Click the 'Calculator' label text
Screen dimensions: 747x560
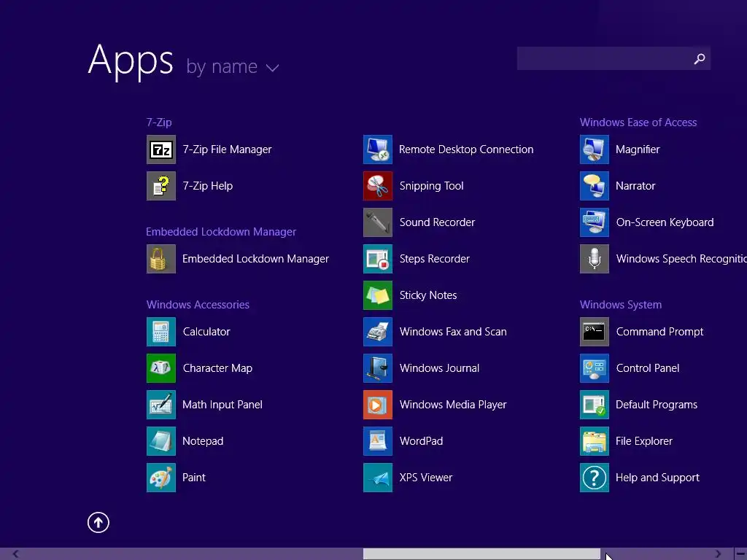[x=206, y=332]
